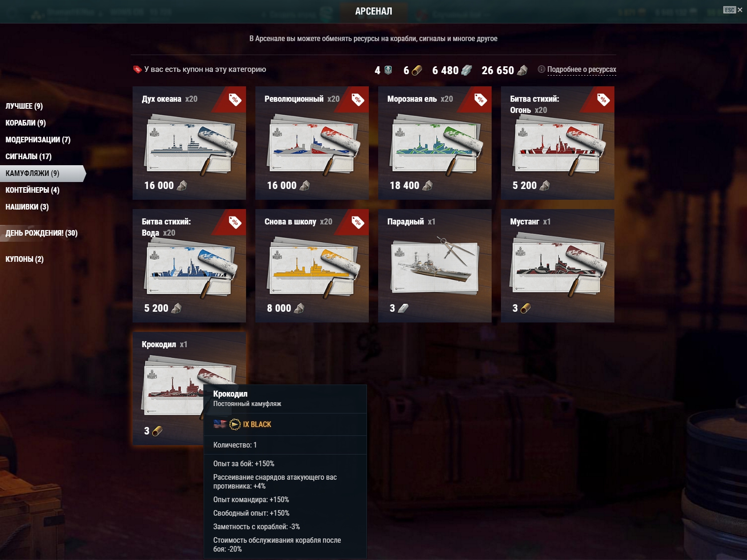747x560 pixels.
Task: Choose the Снова в школу camouflage card
Action: [x=312, y=266]
